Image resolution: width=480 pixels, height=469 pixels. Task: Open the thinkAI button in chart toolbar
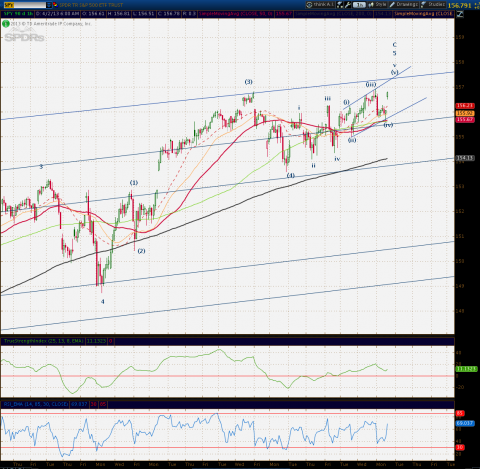tap(320, 5)
